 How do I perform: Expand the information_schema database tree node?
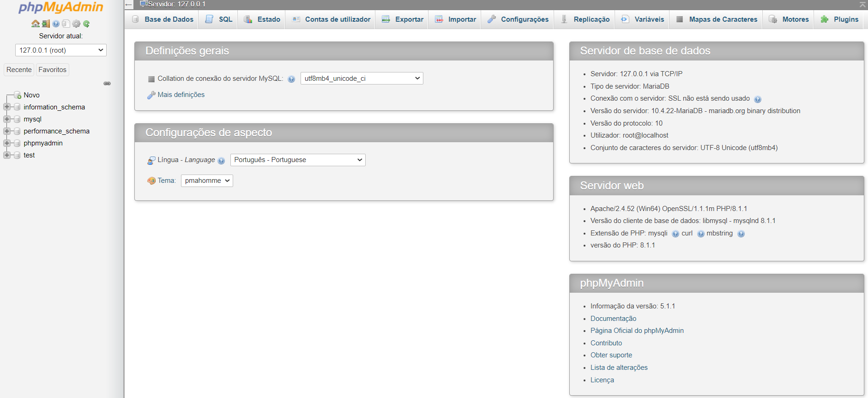pyautogui.click(x=7, y=107)
